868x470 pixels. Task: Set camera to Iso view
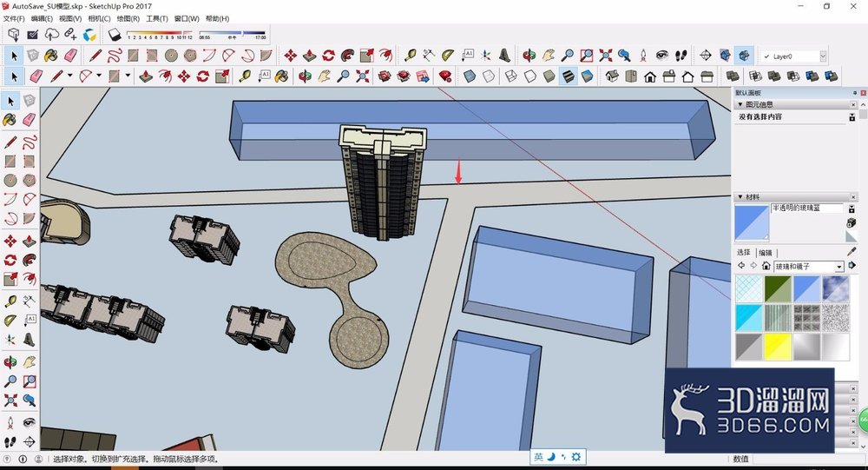coord(612,76)
